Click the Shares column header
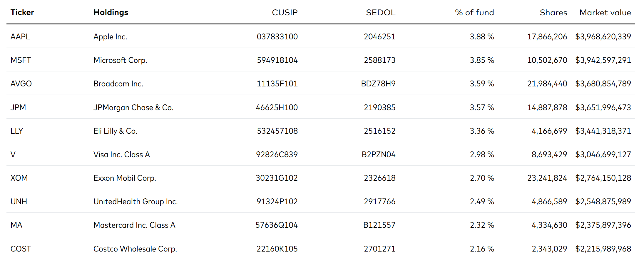This screenshot has height=263, width=644. (x=553, y=12)
